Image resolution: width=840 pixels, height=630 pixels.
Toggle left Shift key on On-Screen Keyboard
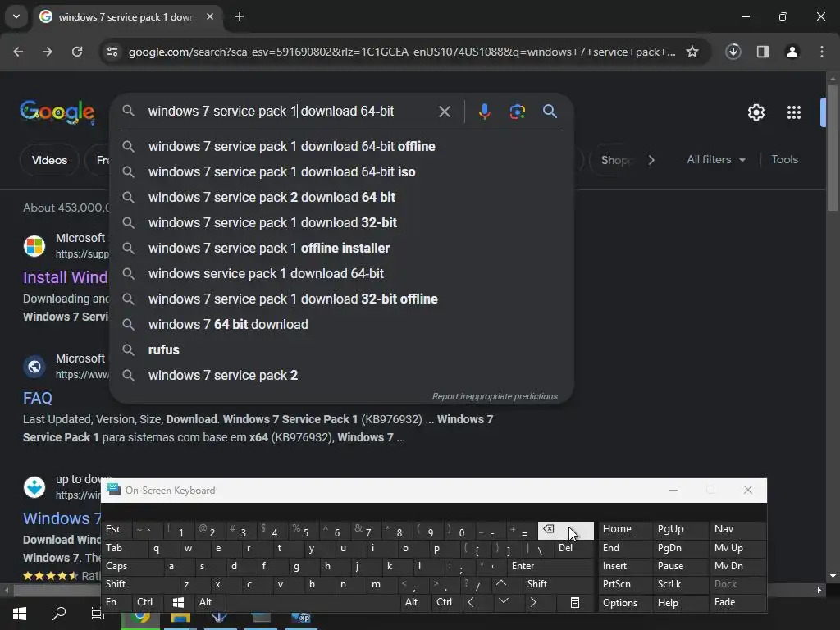[x=139, y=584]
